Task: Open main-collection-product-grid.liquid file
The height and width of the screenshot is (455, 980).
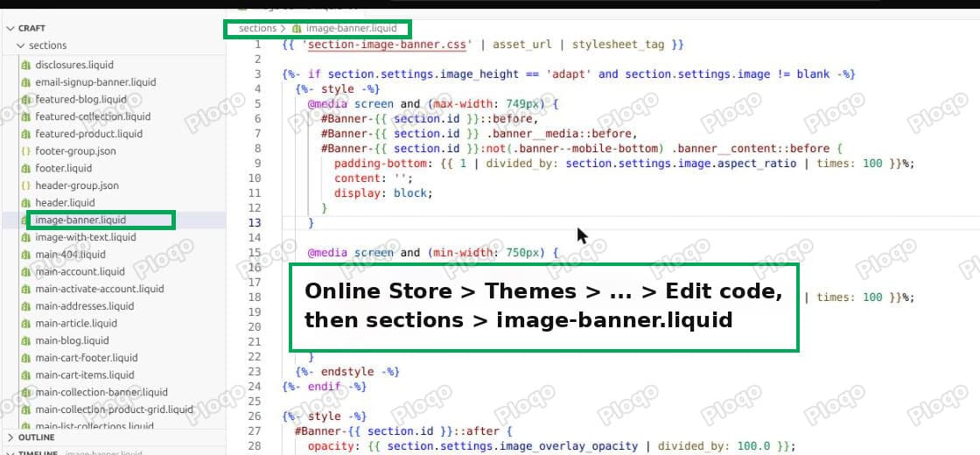Action: [115, 410]
